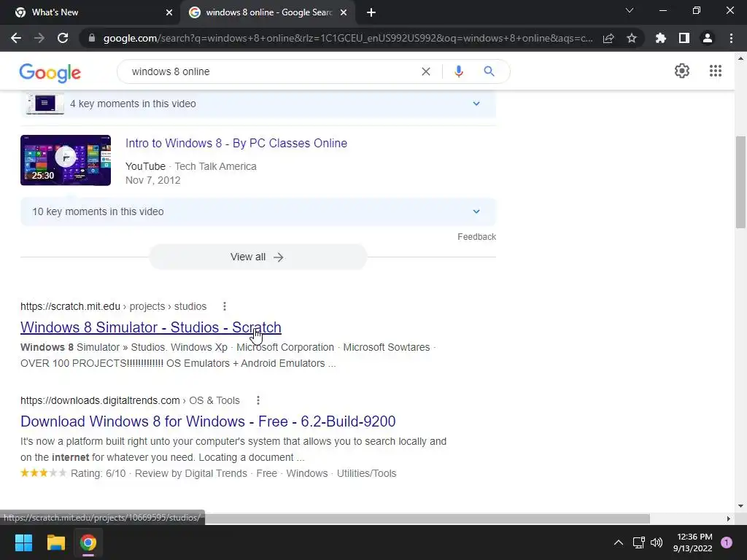
Task: Play the 25:30 video thumbnail
Action: [x=66, y=160]
